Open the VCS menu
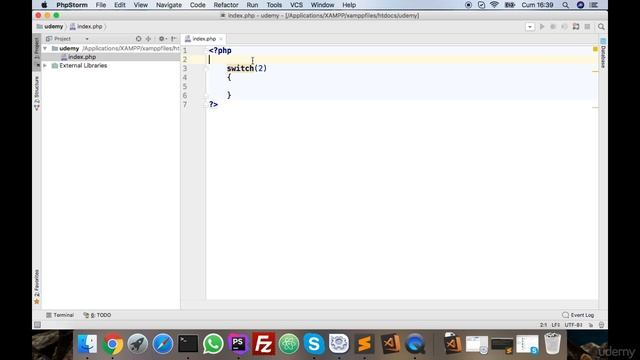Screen dimensions: 640x360 pos(296,5)
